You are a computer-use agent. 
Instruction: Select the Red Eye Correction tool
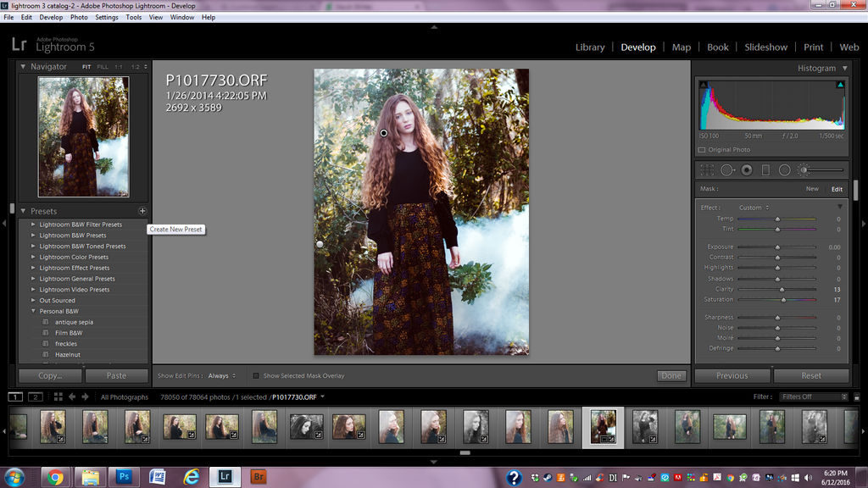747,170
